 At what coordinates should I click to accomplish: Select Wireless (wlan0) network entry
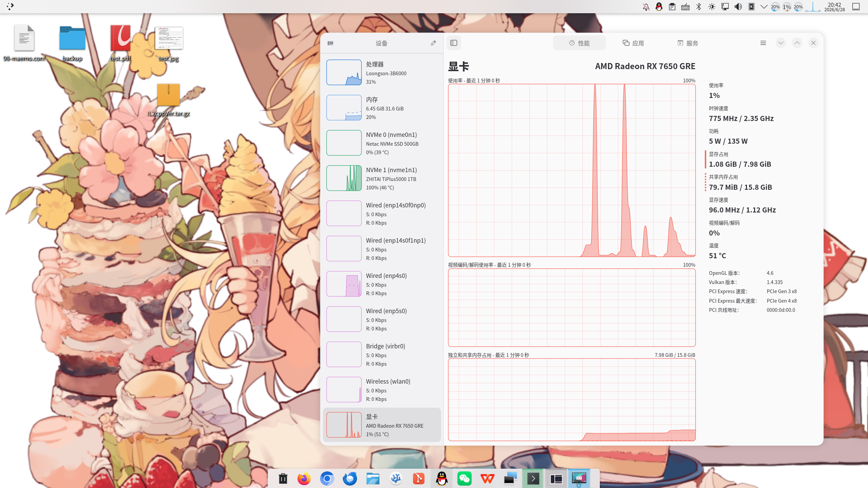point(382,390)
